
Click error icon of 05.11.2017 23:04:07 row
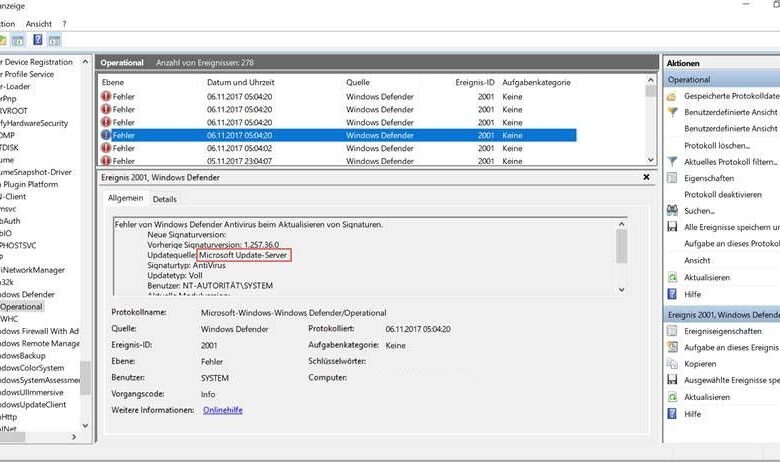[x=106, y=161]
